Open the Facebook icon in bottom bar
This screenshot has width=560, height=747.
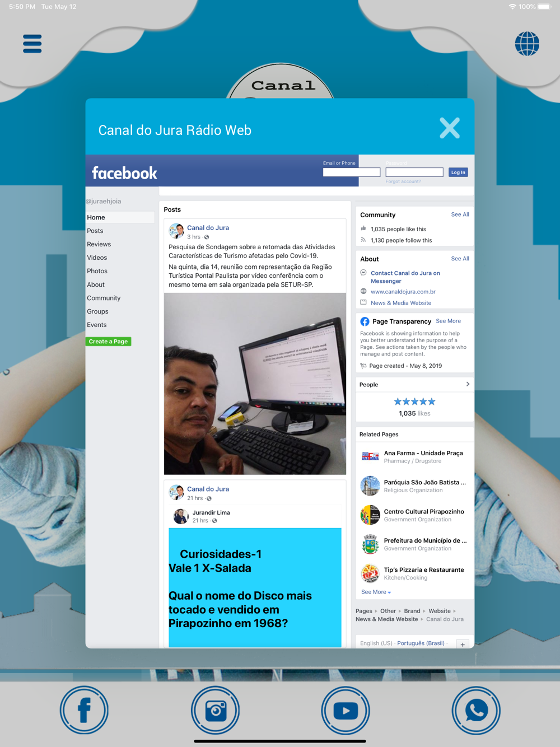click(84, 711)
